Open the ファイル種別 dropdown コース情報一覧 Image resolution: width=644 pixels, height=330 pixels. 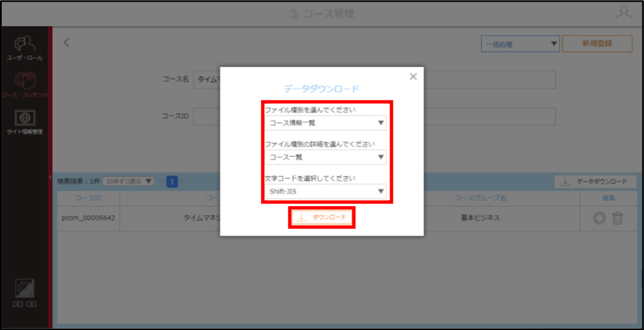pos(326,123)
